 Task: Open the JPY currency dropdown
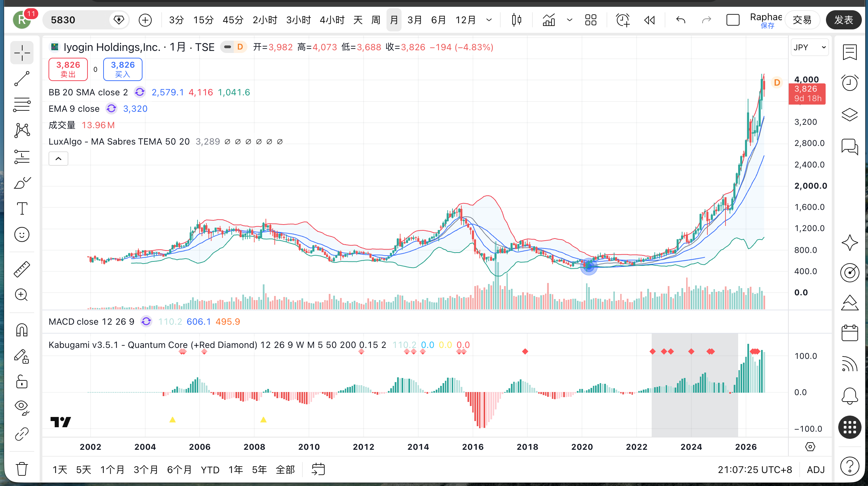tap(810, 47)
